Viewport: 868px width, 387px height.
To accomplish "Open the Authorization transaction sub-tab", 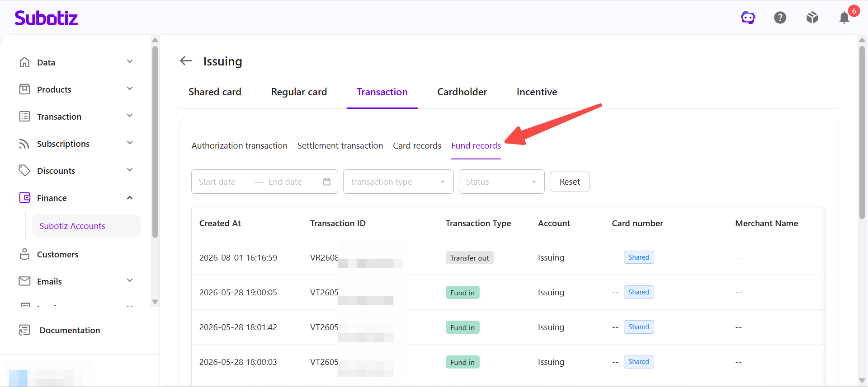I will coord(239,146).
